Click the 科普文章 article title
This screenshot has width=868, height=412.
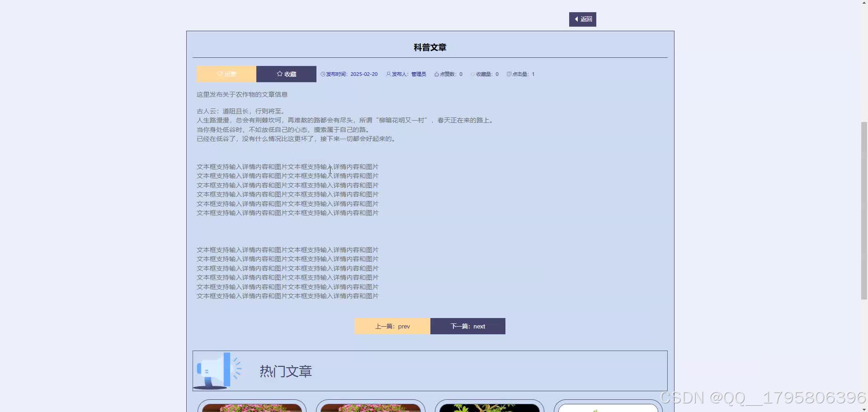pos(429,47)
